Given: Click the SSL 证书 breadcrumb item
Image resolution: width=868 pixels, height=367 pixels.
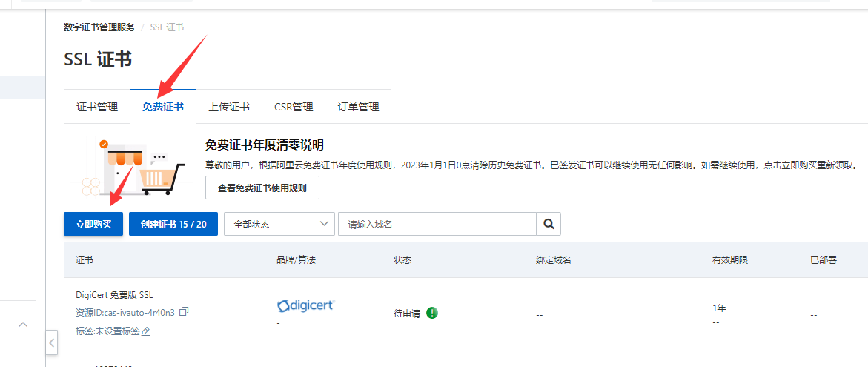Looking at the screenshot, I should (168, 27).
